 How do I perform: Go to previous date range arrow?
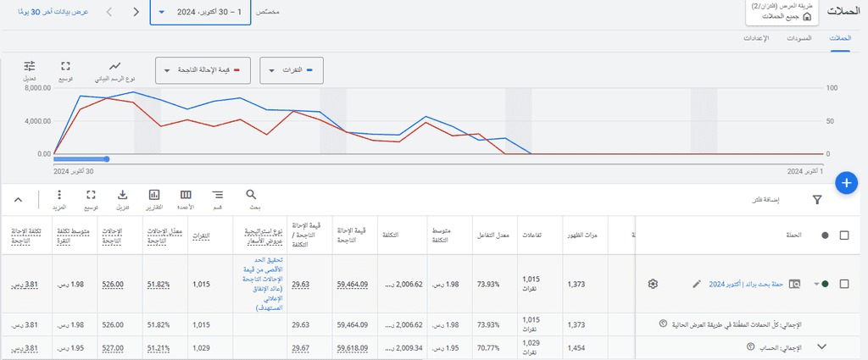(109, 12)
